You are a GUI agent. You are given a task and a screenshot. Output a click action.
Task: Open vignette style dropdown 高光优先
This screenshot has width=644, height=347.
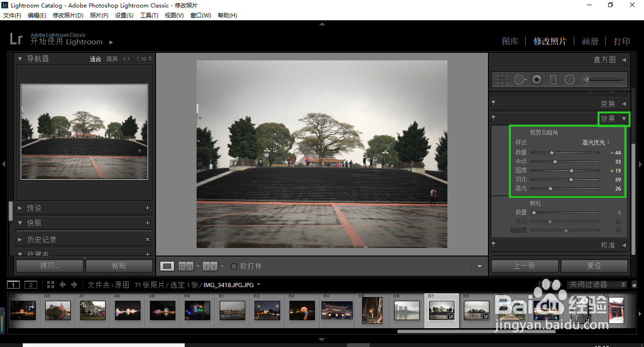point(596,142)
